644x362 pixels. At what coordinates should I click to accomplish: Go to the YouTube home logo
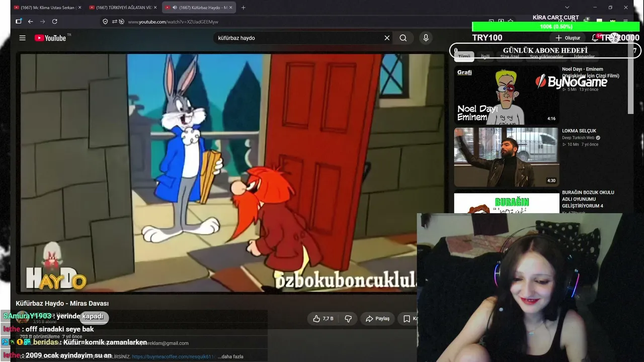(x=50, y=38)
